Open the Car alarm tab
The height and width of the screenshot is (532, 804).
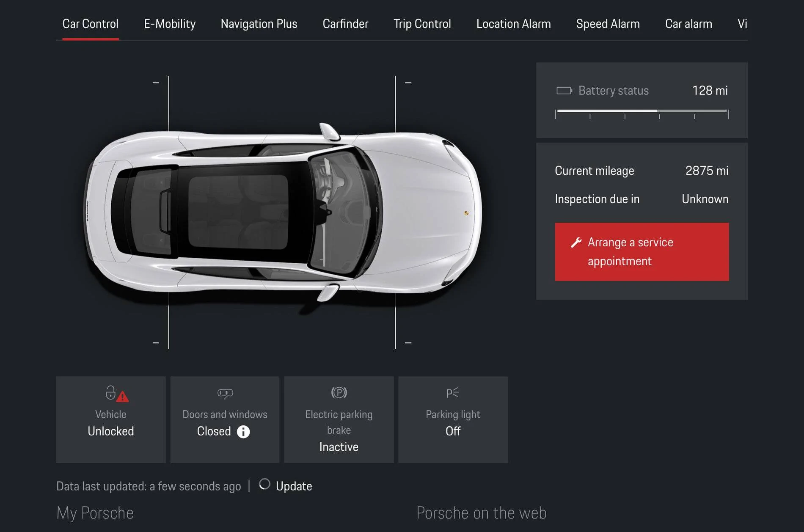point(688,24)
